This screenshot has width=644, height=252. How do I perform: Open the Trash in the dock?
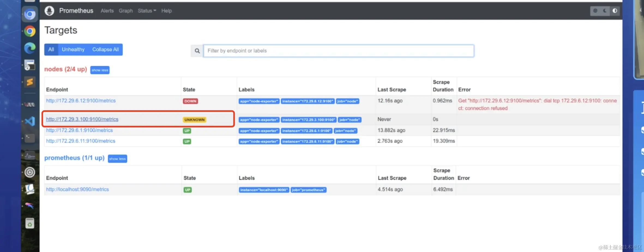(x=30, y=223)
